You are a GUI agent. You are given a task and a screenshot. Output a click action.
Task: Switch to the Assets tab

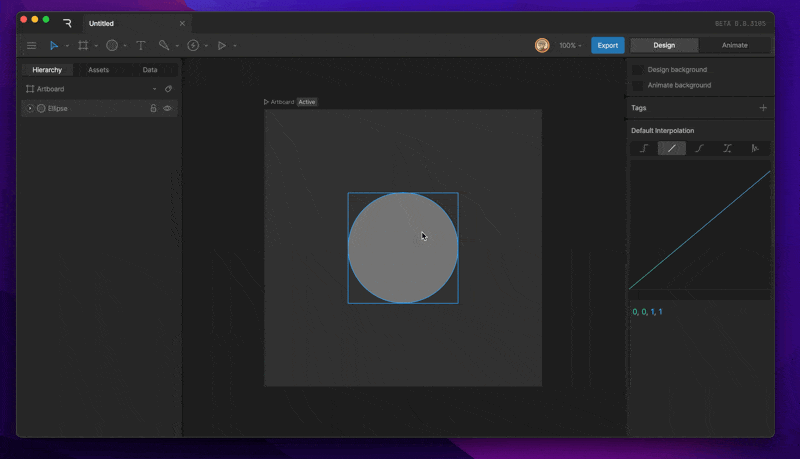(98, 70)
